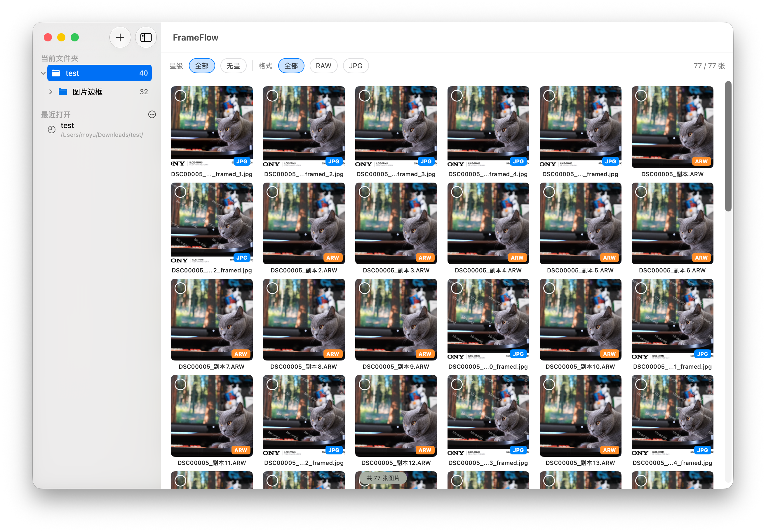Select 全部 star rating filter

(202, 66)
